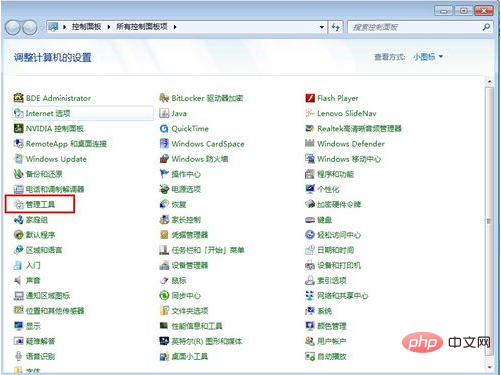Open the Windows 防火墙 icon
This screenshot has width=501, height=375.
(x=164, y=159)
